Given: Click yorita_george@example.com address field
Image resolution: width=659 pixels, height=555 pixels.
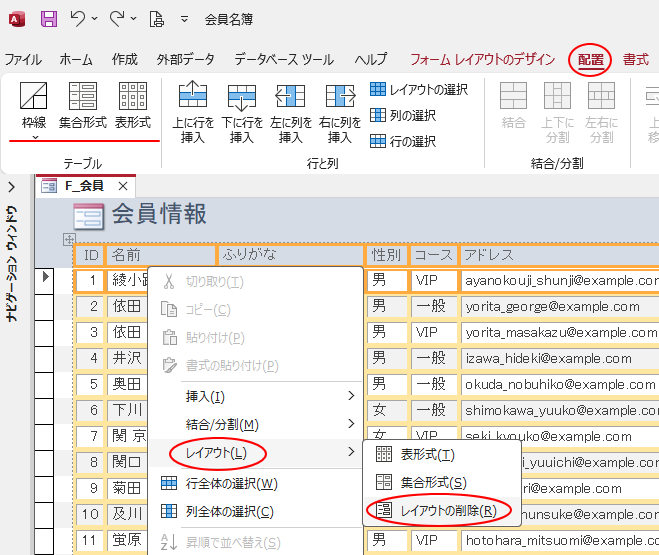Looking at the screenshot, I should pyautogui.click(x=560, y=306).
